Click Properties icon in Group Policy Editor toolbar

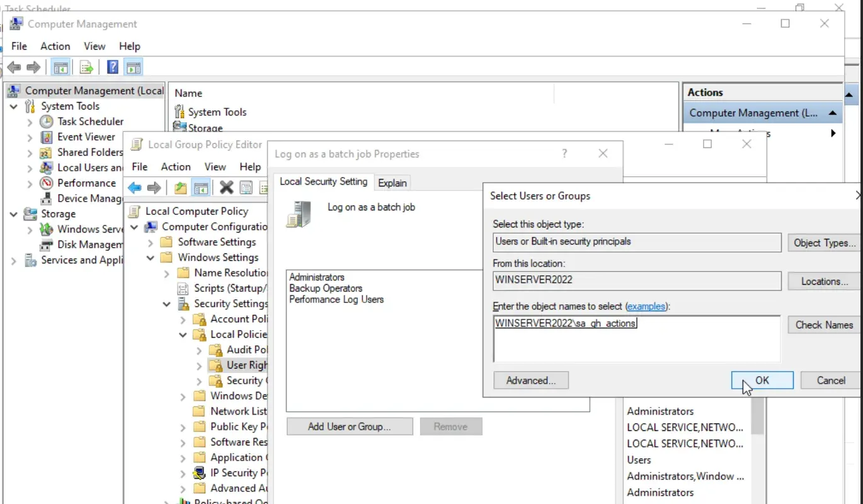point(246,188)
